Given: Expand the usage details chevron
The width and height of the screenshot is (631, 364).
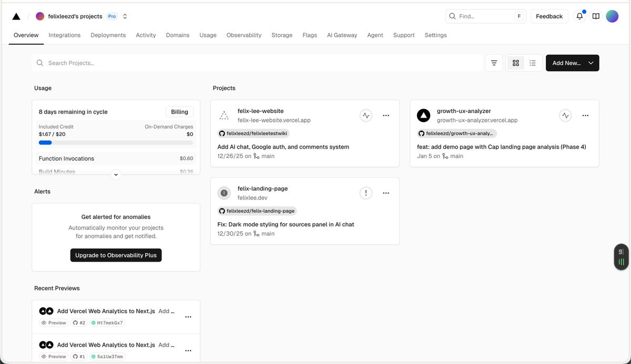Looking at the screenshot, I should click(x=116, y=174).
